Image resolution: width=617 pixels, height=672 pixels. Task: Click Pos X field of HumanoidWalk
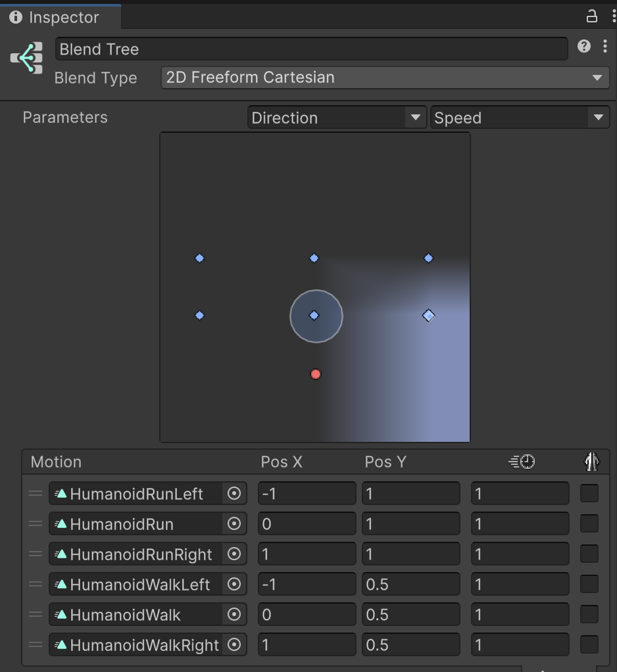307,615
